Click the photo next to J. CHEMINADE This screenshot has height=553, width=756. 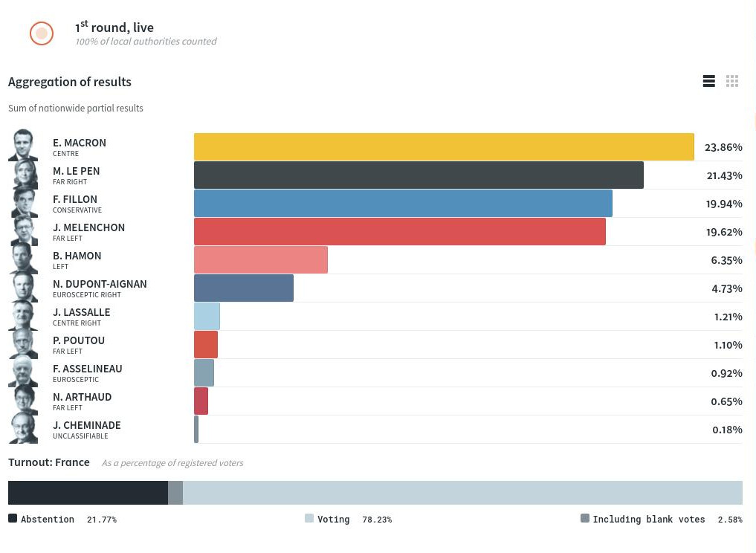[x=24, y=429]
